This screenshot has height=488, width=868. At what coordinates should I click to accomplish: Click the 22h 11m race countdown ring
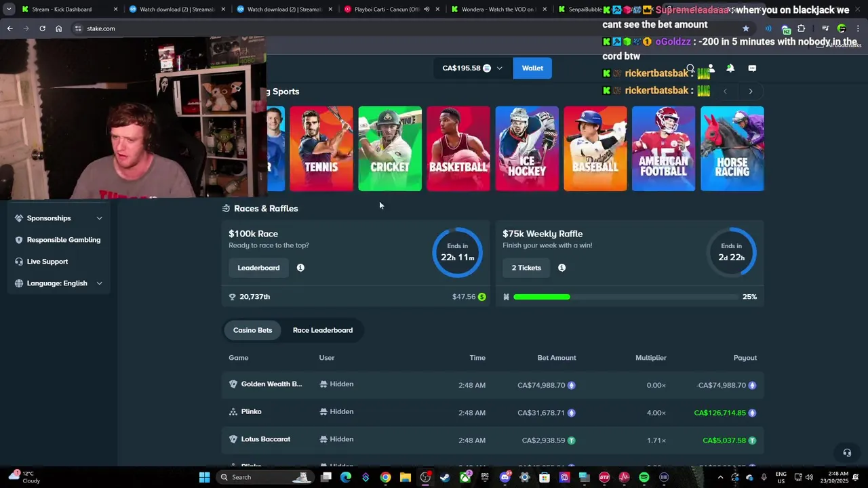[x=458, y=252]
